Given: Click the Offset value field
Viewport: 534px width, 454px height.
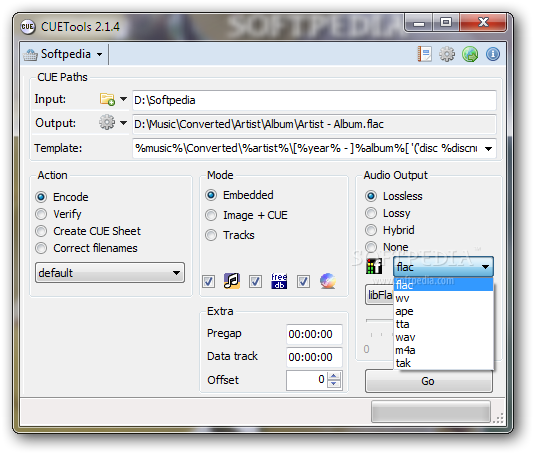Looking at the screenshot, I should coord(307,380).
